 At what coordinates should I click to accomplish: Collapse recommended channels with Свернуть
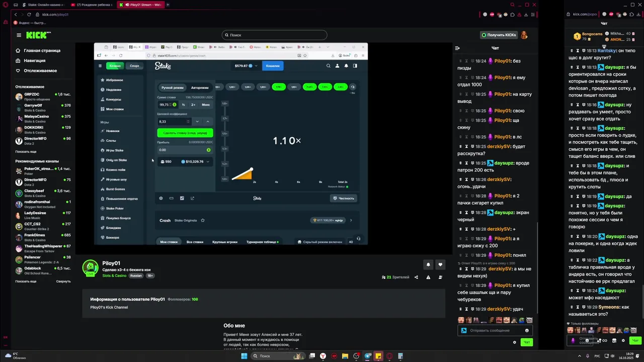click(63, 282)
